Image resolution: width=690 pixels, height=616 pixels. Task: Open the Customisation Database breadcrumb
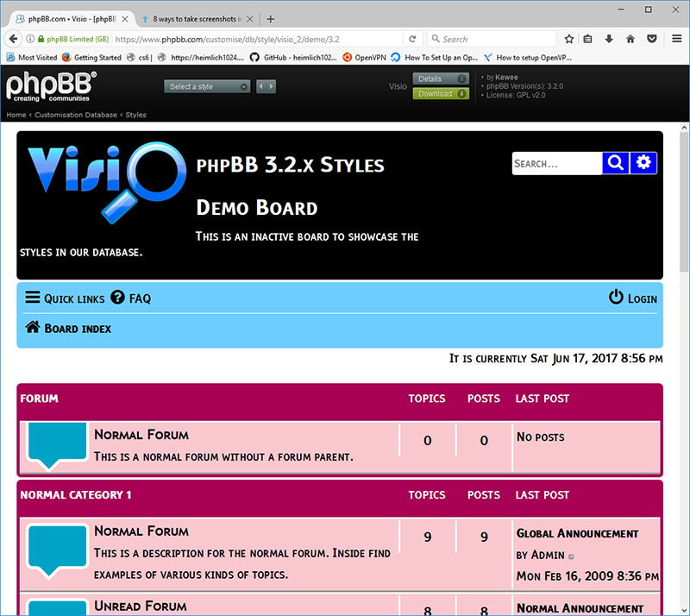76,115
